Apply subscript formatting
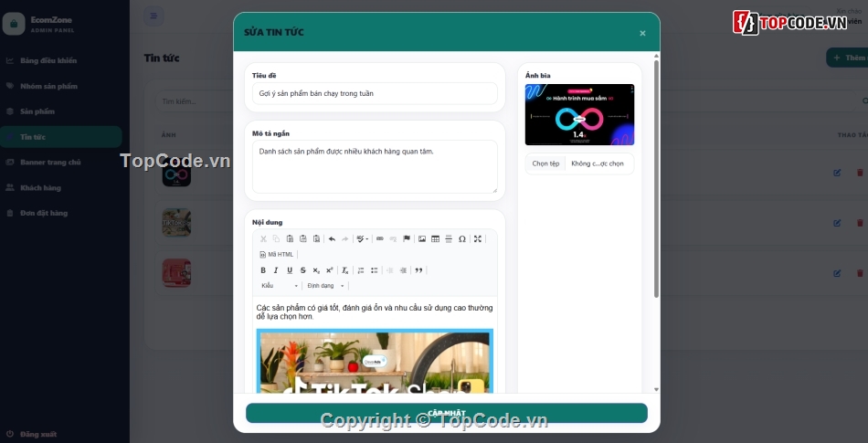Image resolution: width=868 pixels, height=443 pixels. (x=316, y=270)
